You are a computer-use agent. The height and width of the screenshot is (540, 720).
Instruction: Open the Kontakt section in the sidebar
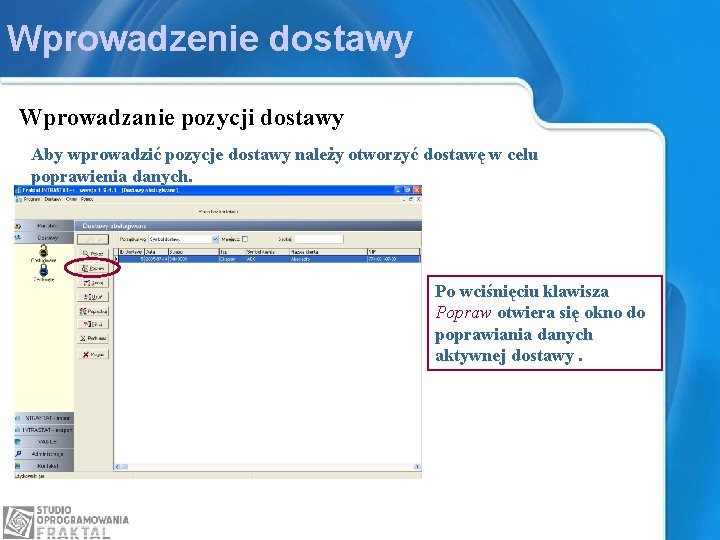(44, 466)
